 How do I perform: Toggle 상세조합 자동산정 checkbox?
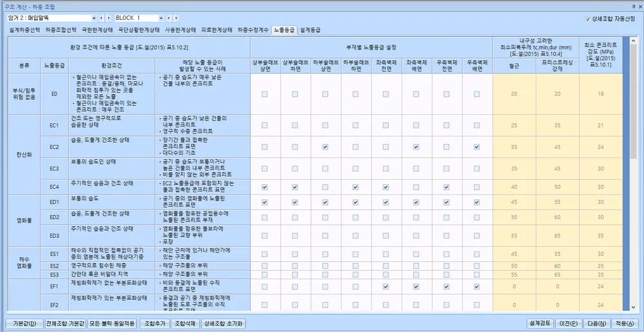point(588,19)
